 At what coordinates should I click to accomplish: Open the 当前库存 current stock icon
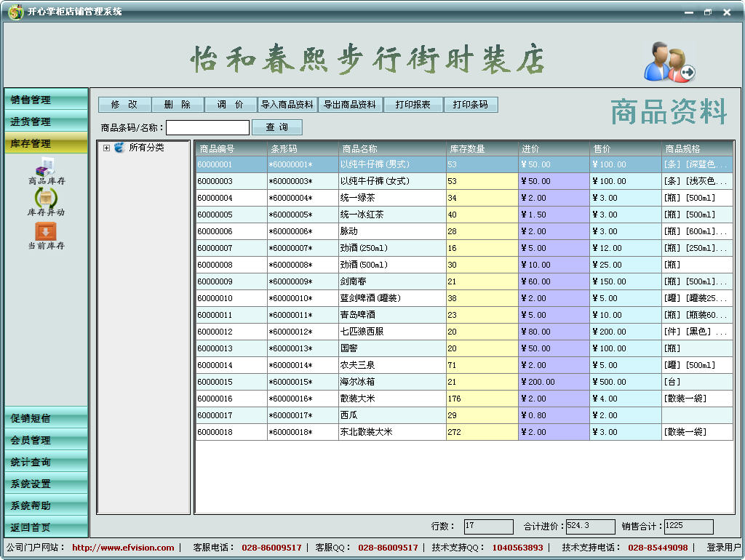46,236
